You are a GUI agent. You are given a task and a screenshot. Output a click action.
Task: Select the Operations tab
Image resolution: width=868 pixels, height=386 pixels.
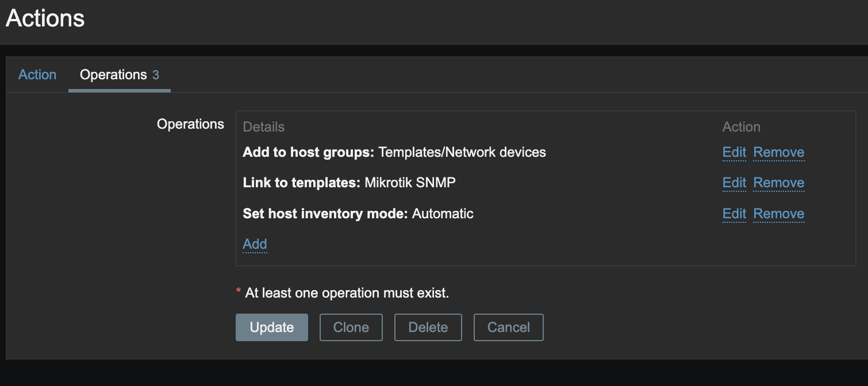point(119,75)
